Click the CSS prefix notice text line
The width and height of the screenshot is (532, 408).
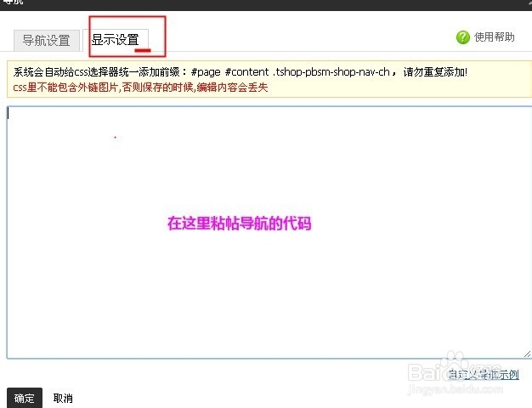pyautogui.click(x=241, y=72)
